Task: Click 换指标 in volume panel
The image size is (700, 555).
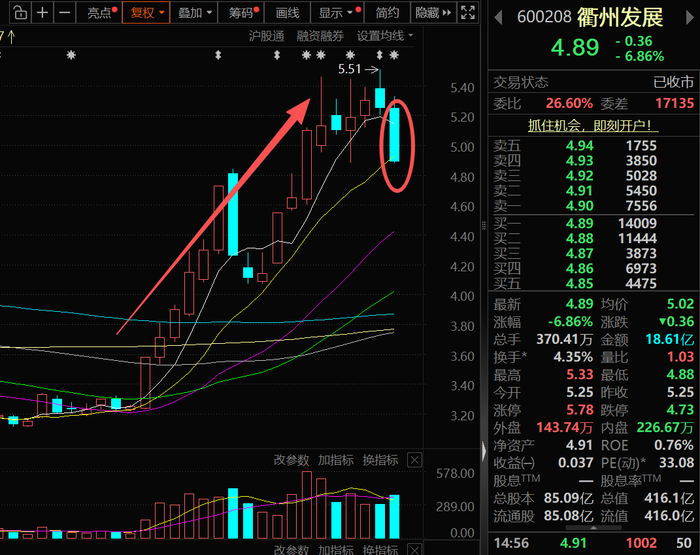Action: point(380,460)
